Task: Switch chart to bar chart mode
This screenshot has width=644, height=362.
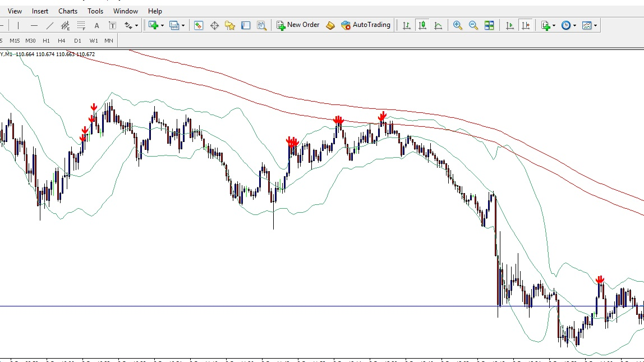Action: click(406, 25)
